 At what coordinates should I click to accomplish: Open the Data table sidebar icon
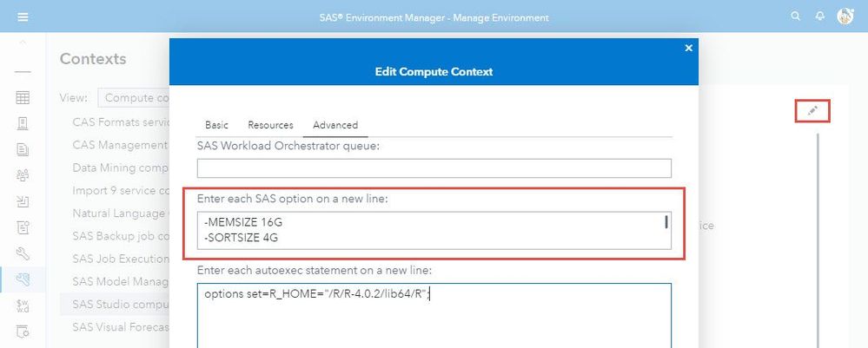[23, 98]
